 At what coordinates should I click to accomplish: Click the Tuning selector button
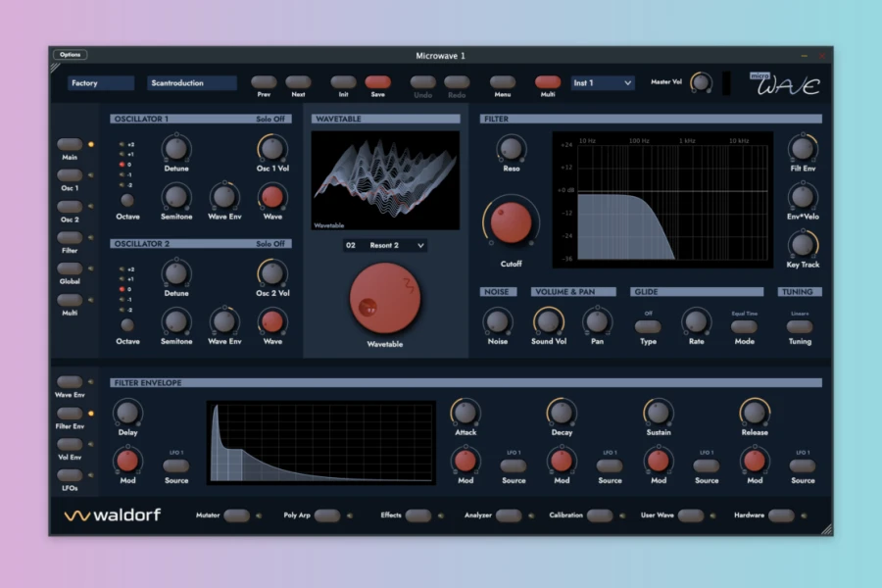pos(800,326)
